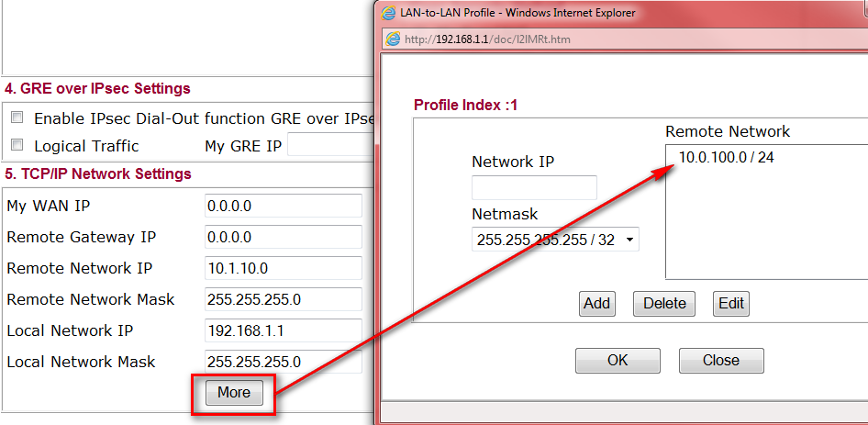Toggle the Logical Traffic checkbox
This screenshot has width=868, height=425.
pos(17,146)
